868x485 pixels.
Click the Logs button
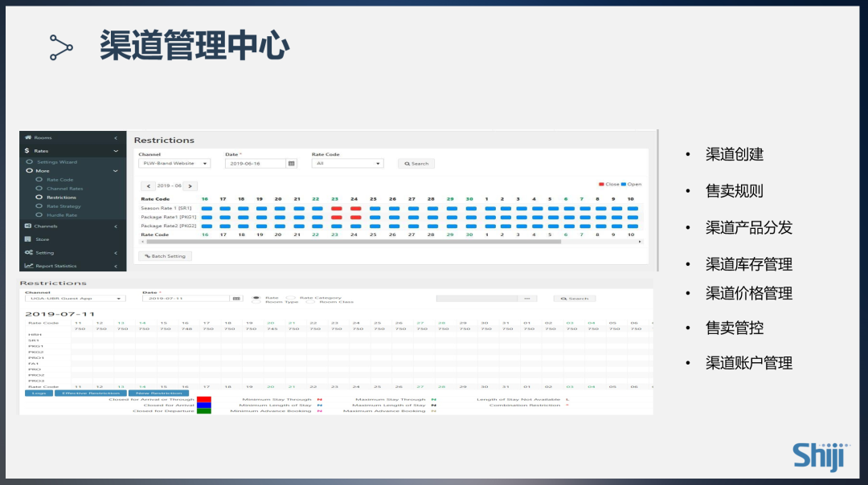pos(39,393)
